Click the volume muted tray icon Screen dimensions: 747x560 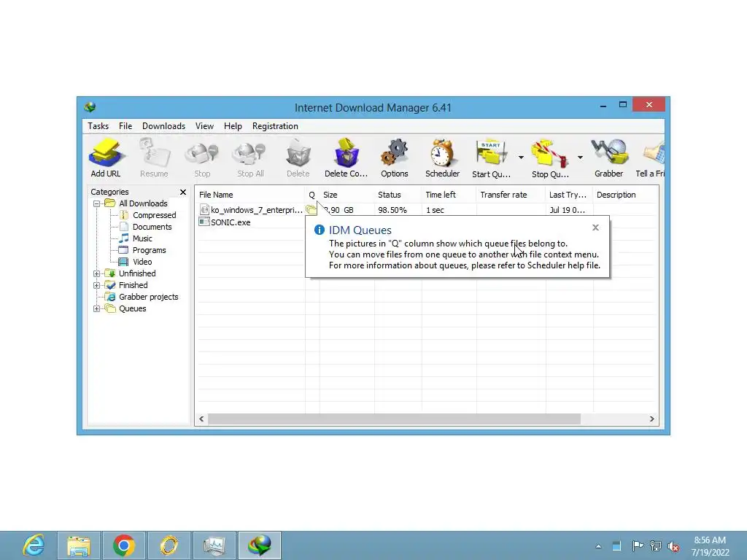(x=673, y=546)
